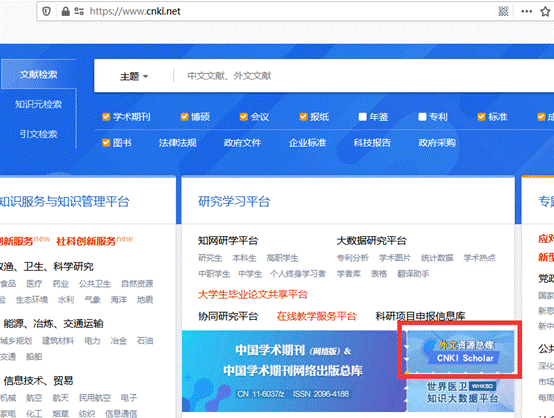This screenshot has width=554, height=418.
Task: Uncheck the 会议 checkbox
Action: (243, 117)
